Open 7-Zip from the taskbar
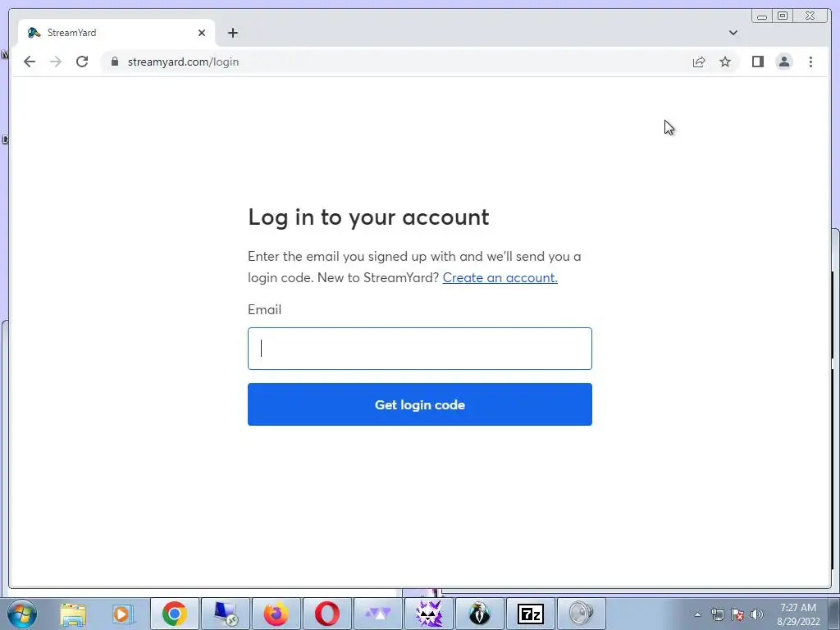840x630 pixels. [x=531, y=614]
